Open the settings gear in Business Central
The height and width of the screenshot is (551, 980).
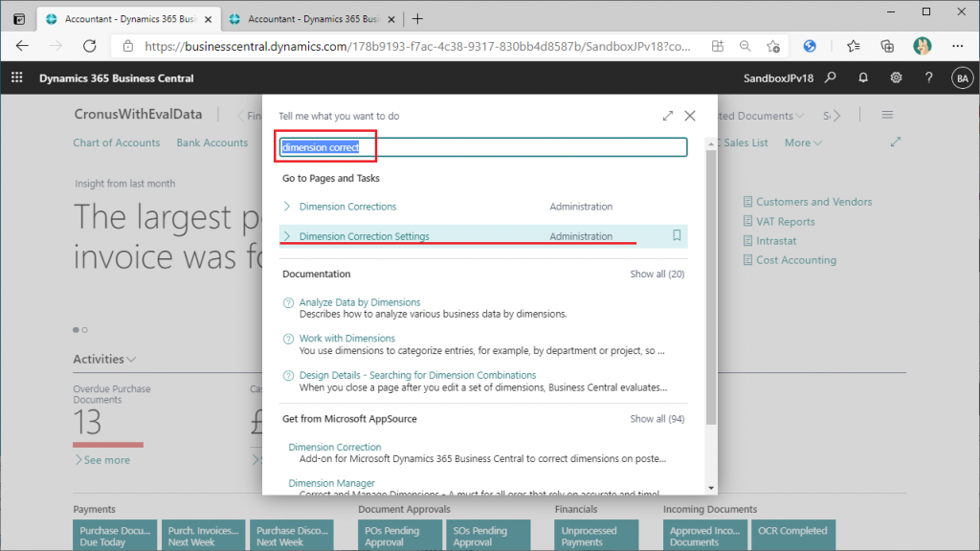pyautogui.click(x=896, y=77)
